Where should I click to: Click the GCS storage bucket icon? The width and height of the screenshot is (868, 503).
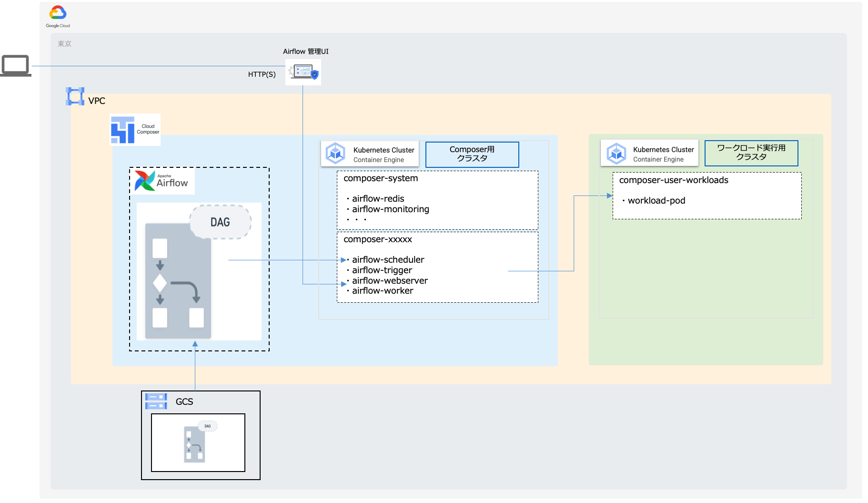(156, 401)
